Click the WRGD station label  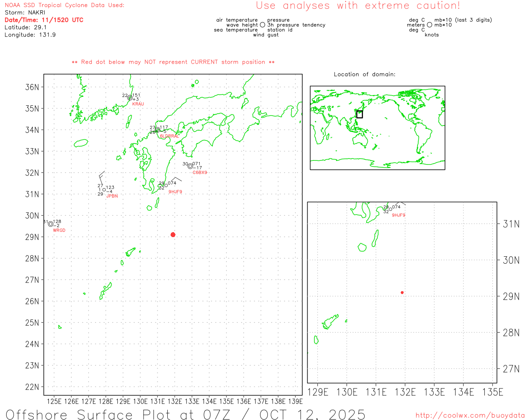click(59, 231)
